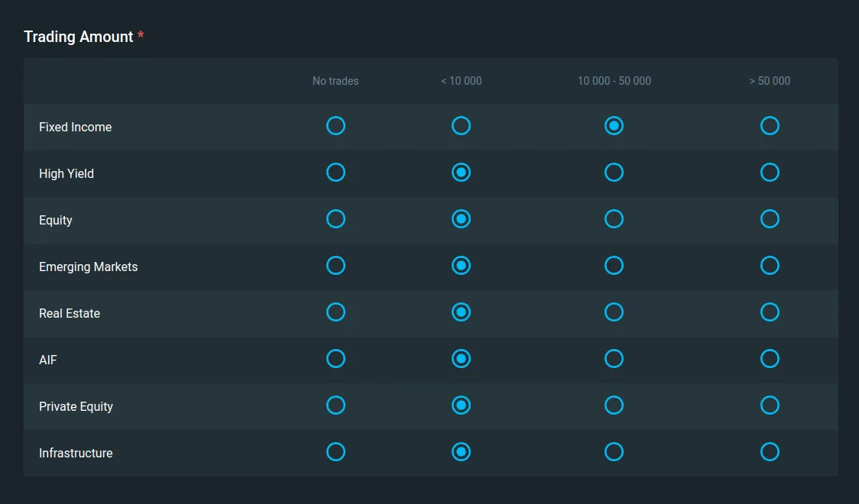Image resolution: width=859 pixels, height=504 pixels.
Task: Choose '> 50 000' for Infrastructure
Action: click(770, 452)
